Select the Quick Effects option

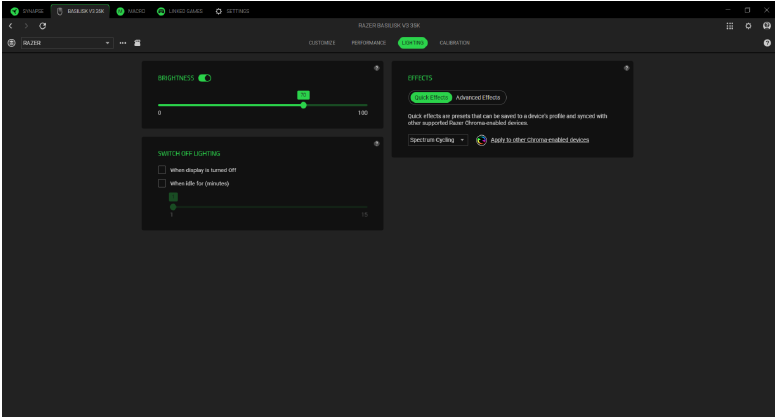(x=431, y=98)
